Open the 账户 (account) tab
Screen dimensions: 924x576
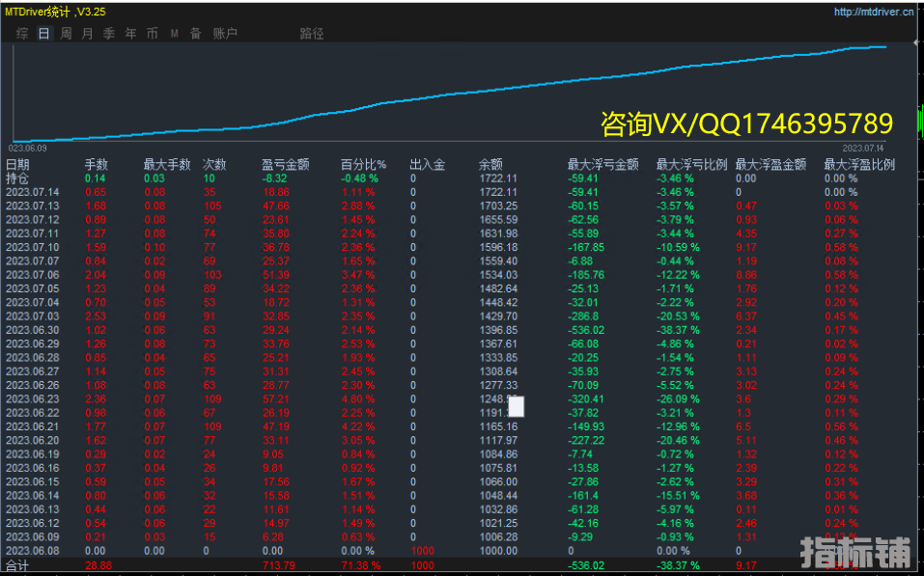pos(225,34)
